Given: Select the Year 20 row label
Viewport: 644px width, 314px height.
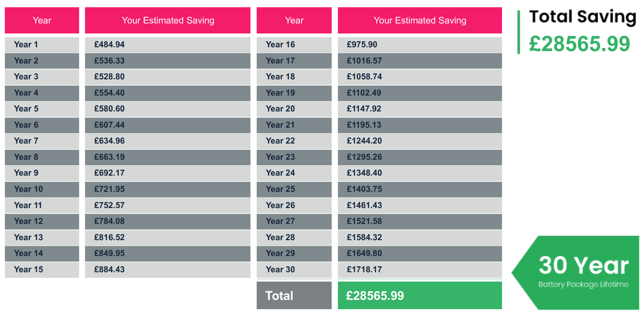Looking at the screenshot, I should (280, 109).
